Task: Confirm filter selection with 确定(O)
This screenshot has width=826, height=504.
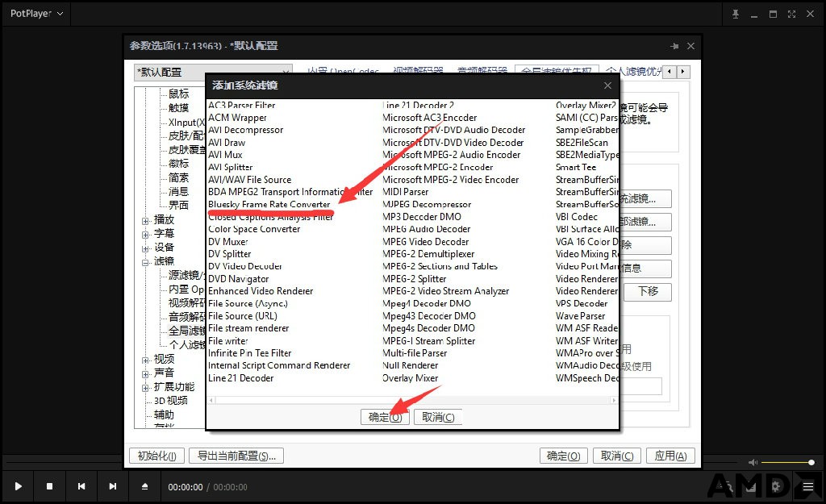Action: [x=385, y=417]
